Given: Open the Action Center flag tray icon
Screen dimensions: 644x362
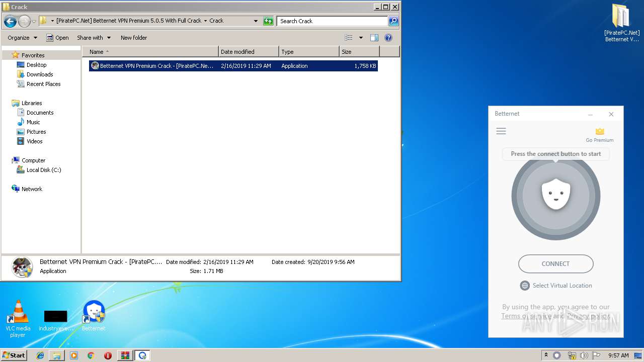Looking at the screenshot, I should (596, 355).
